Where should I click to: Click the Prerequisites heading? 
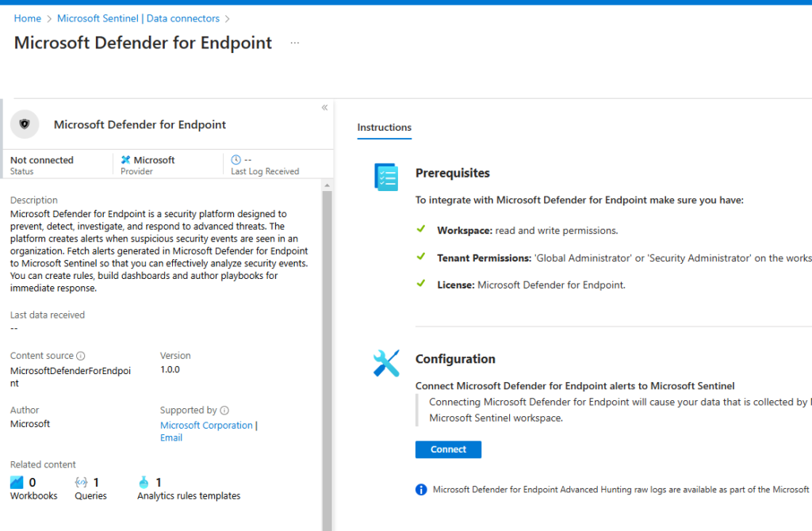click(453, 173)
